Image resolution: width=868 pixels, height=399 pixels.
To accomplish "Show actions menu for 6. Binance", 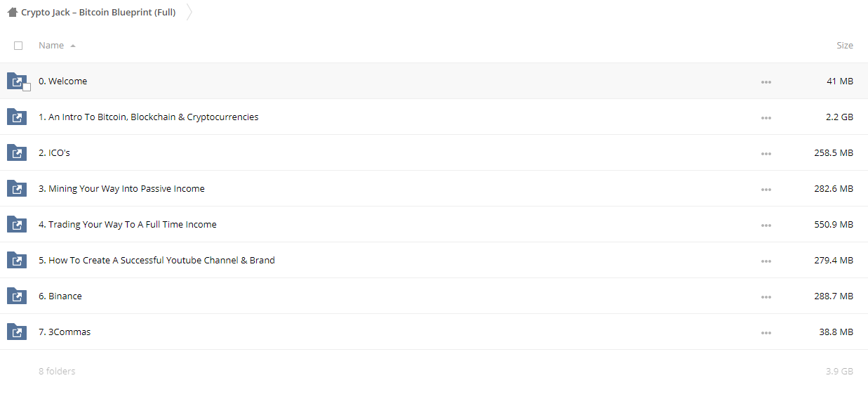I will click(x=766, y=296).
